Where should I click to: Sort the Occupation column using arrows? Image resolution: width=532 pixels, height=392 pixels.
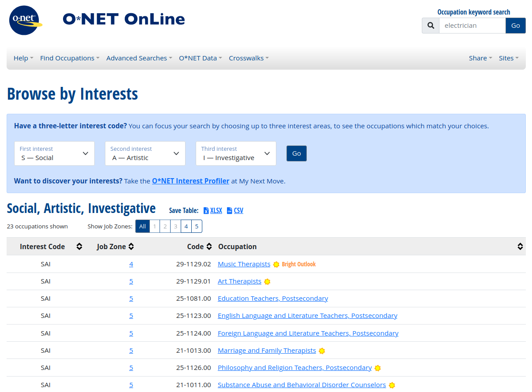tap(520, 246)
